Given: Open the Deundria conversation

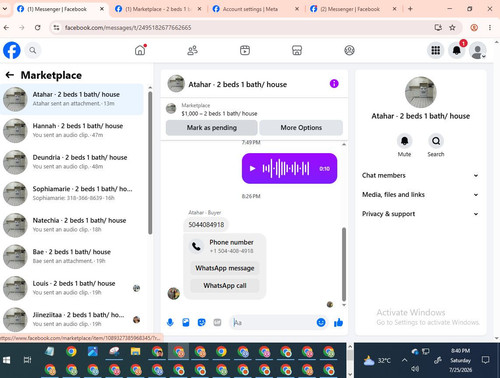Looking at the screenshot, I should [72, 162].
